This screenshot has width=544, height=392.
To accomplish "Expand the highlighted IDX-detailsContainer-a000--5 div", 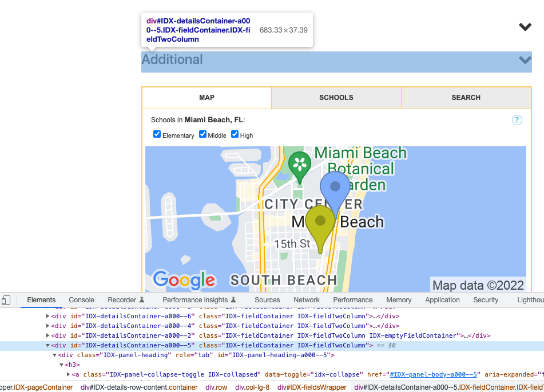I will click(x=47, y=345).
